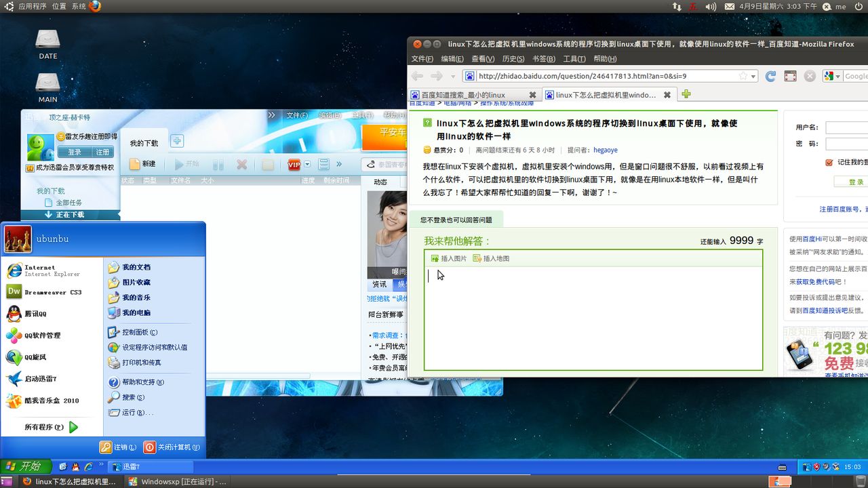
Task: Click the VIP icon in Xunlei toolbar
Action: [294, 164]
